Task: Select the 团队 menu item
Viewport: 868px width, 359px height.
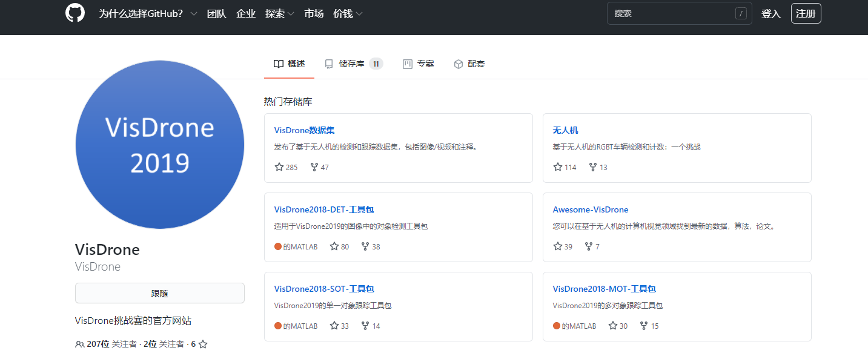Action: click(216, 13)
